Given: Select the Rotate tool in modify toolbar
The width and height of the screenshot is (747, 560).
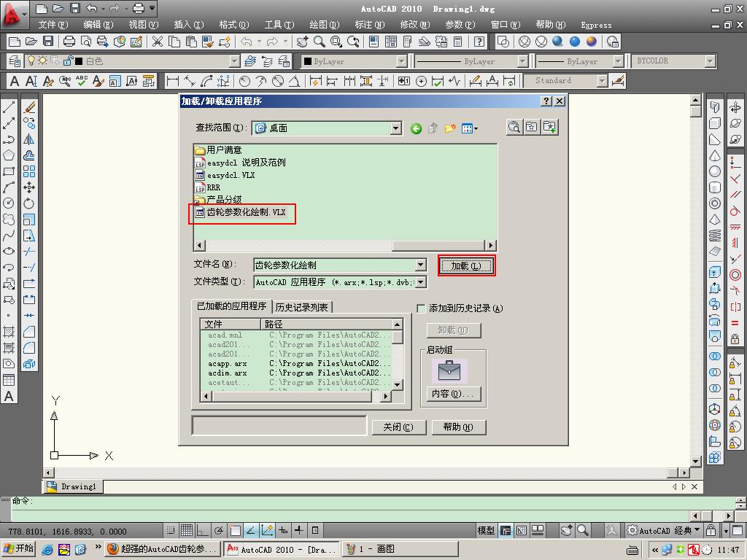Looking at the screenshot, I should point(29,203).
